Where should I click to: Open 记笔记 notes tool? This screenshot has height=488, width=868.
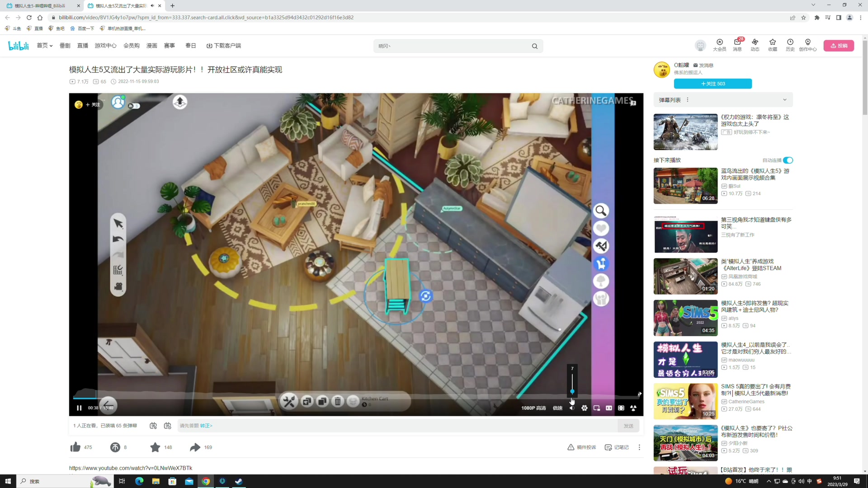pyautogui.click(x=617, y=447)
